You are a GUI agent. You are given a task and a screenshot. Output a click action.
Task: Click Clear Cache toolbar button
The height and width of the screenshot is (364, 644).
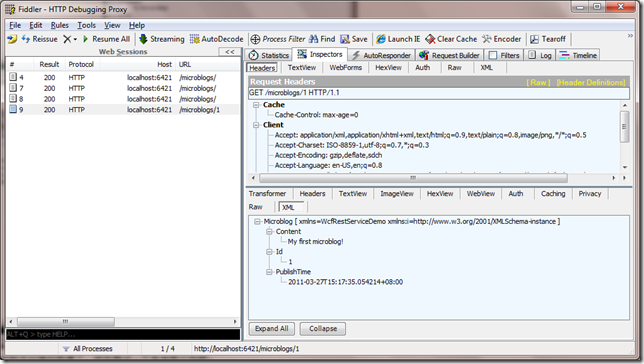451,39
